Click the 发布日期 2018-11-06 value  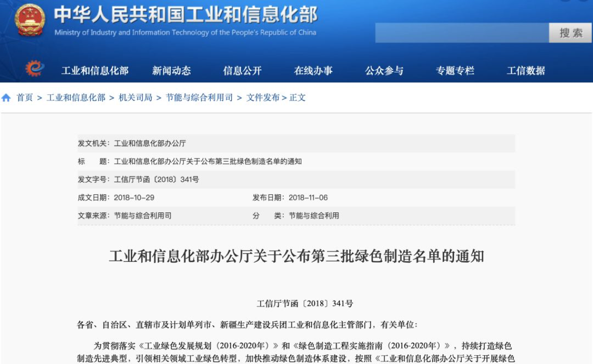308,197
